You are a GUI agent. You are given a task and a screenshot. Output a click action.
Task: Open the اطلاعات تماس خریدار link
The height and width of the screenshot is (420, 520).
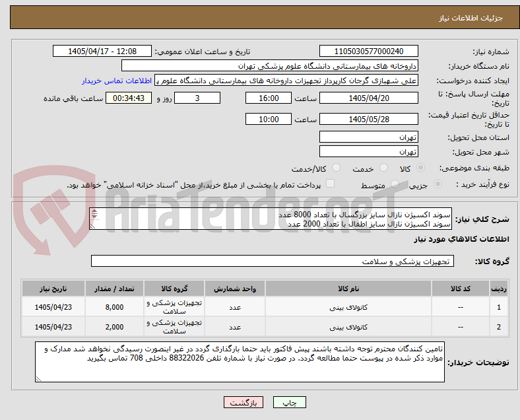[x=117, y=81]
